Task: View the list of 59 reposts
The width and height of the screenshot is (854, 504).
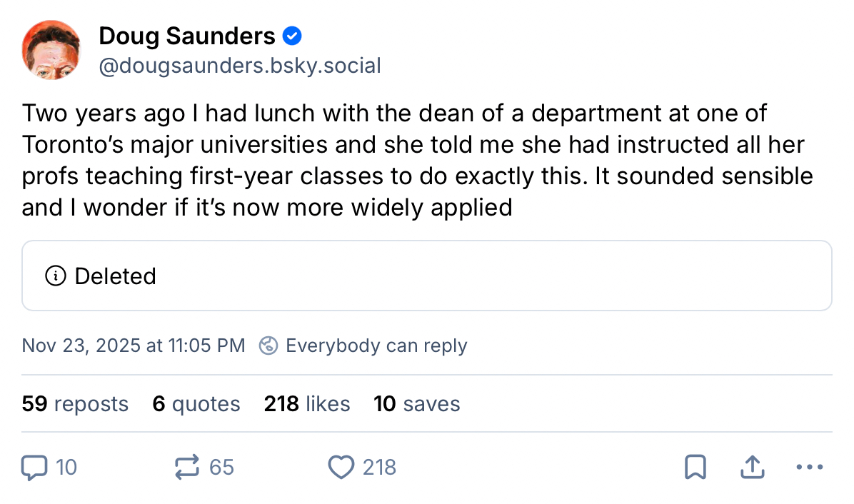Action: pos(75,404)
